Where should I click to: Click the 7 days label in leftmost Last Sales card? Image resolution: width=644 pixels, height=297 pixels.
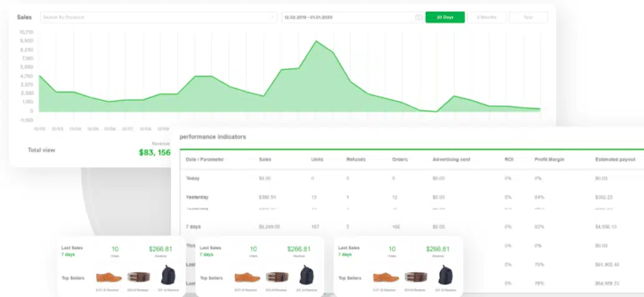click(68, 255)
